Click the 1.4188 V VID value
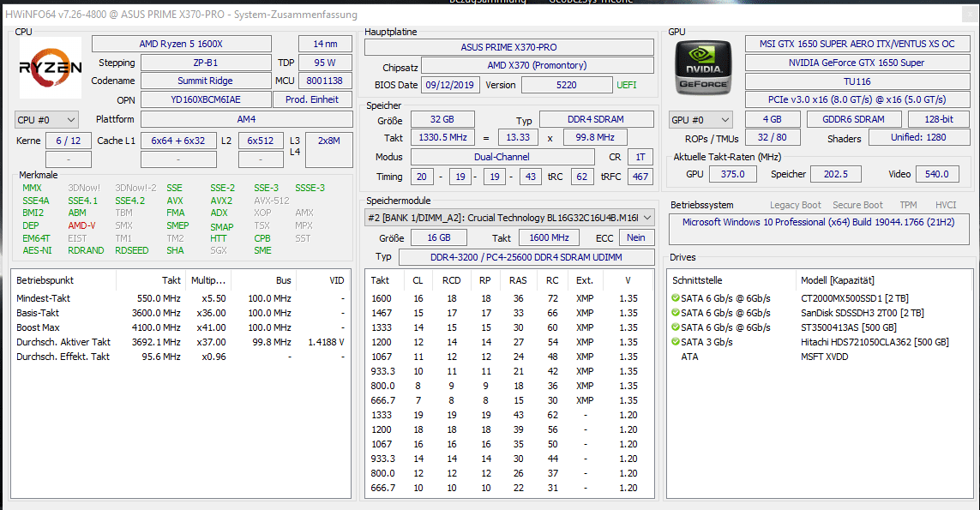This screenshot has height=510, width=980. point(327,342)
